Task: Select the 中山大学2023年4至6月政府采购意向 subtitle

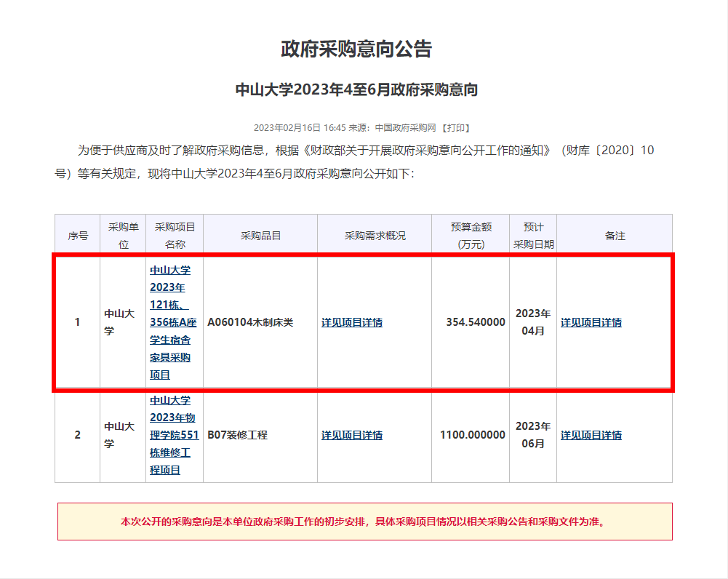Action: pos(356,89)
